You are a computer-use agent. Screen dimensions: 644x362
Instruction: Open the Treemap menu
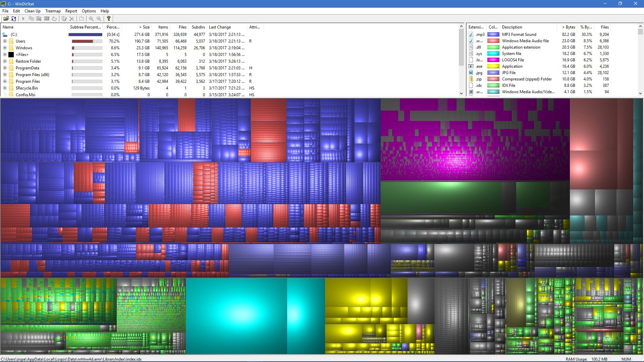click(53, 11)
